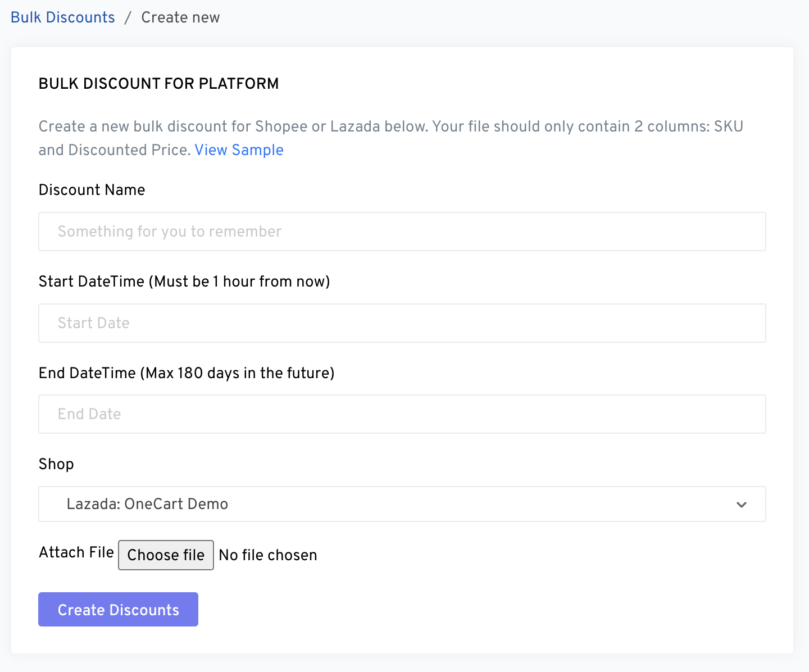Open the Shop dropdown via chevron arrow
The image size is (809, 672).
point(741,505)
